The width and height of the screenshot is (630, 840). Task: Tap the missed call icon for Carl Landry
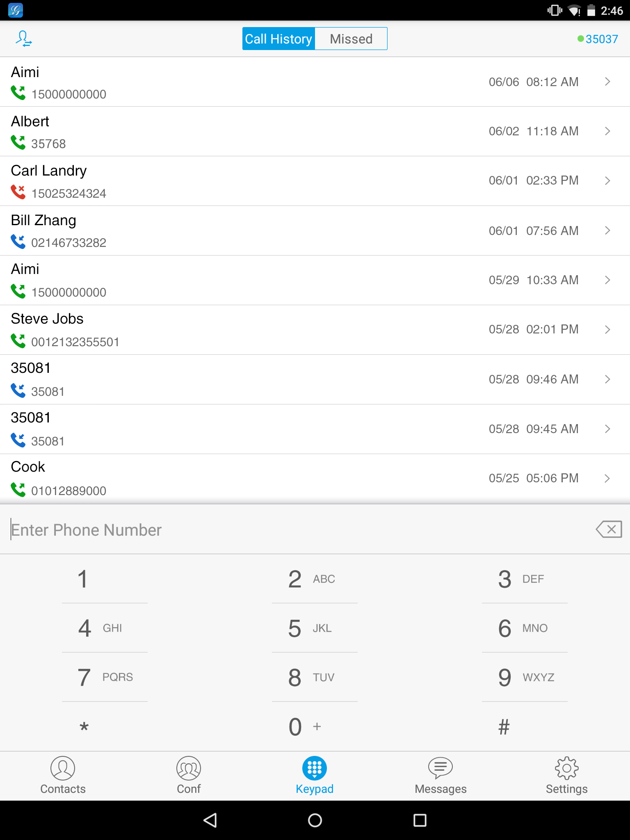(x=18, y=192)
